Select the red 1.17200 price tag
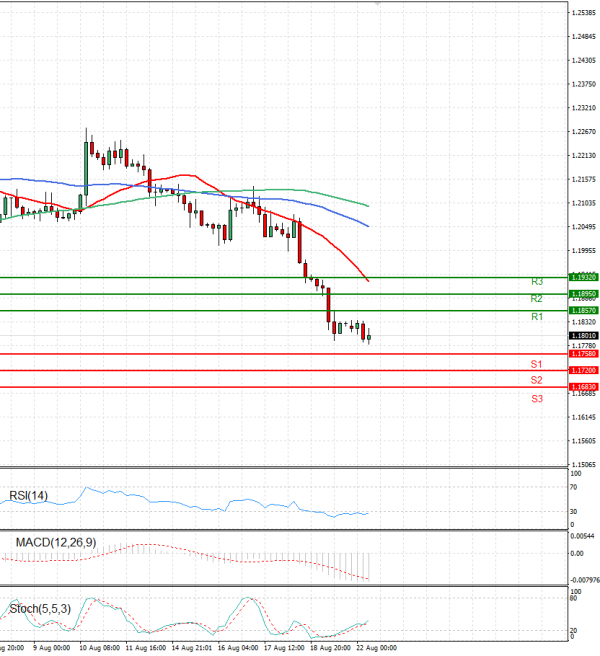The image size is (600, 656). pos(584,370)
